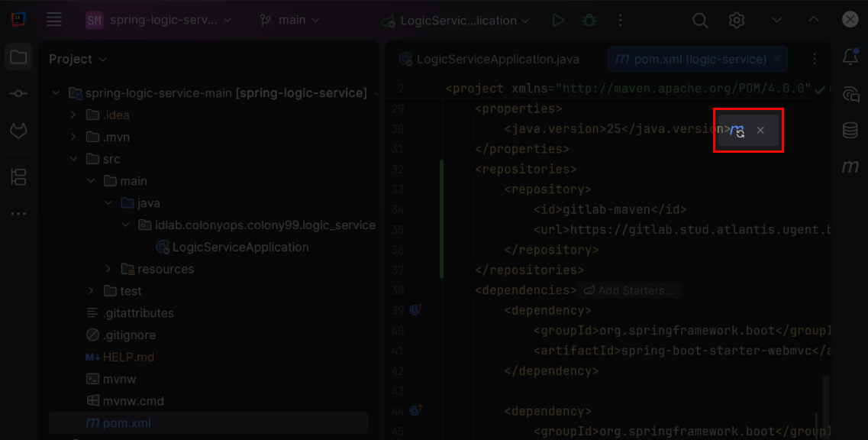Click gutter icon on line 44
Image resolution: width=868 pixels, height=440 pixels.
416,411
